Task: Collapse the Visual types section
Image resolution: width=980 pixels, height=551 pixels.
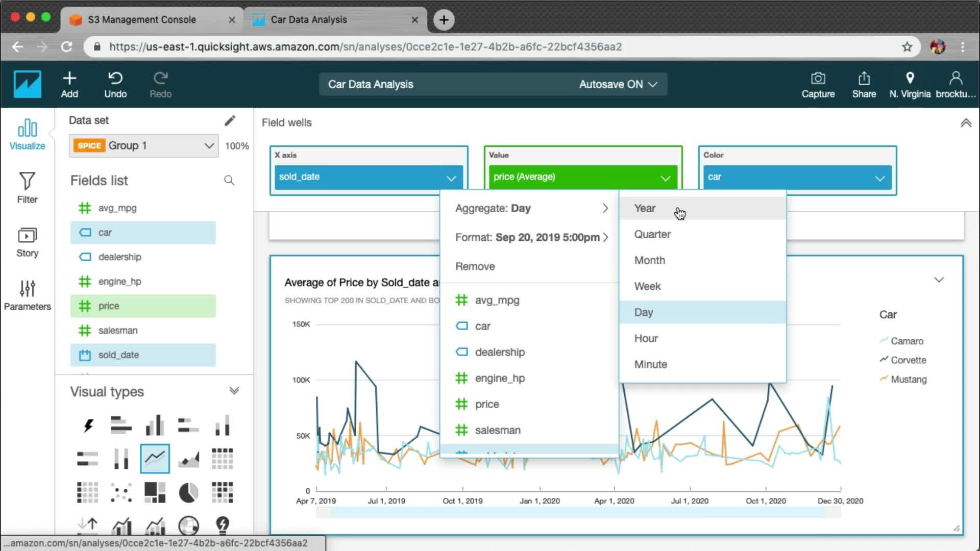Action: tap(234, 391)
